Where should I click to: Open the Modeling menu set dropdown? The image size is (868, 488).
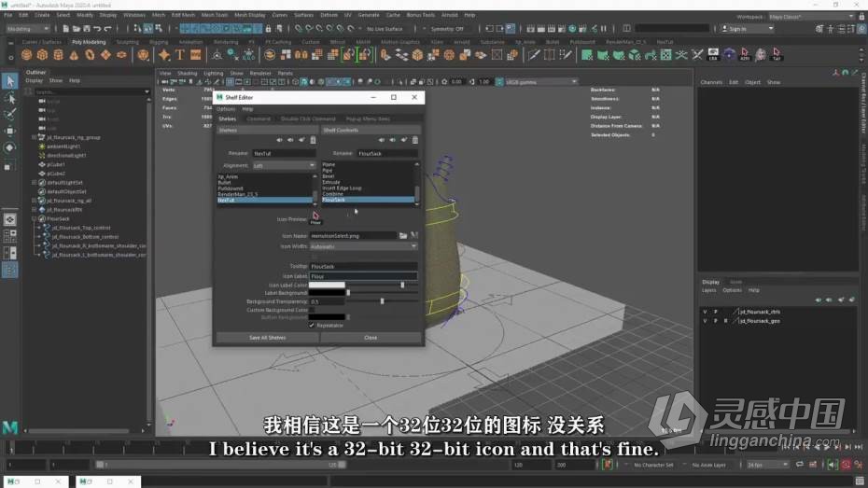28,28
